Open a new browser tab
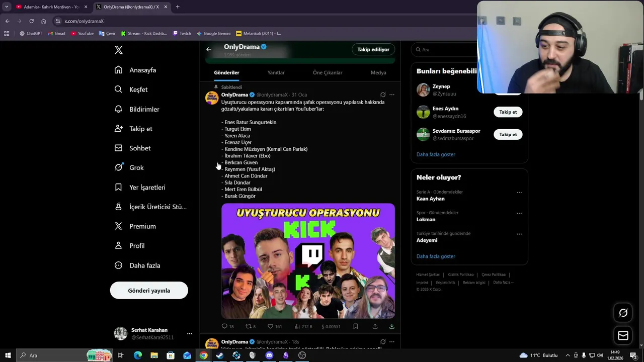This screenshot has height=362, width=644. click(x=178, y=7)
